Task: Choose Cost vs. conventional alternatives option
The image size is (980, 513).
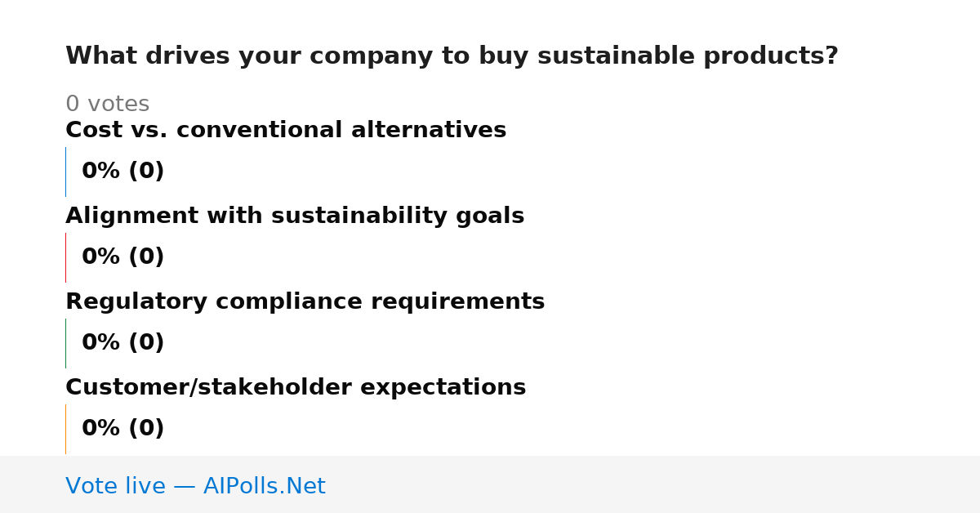Action: click(286, 131)
